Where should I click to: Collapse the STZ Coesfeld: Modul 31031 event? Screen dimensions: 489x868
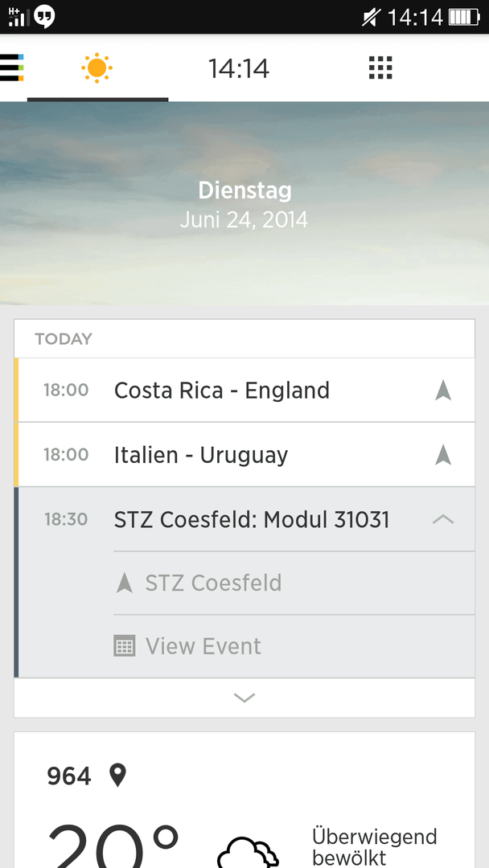tap(443, 519)
